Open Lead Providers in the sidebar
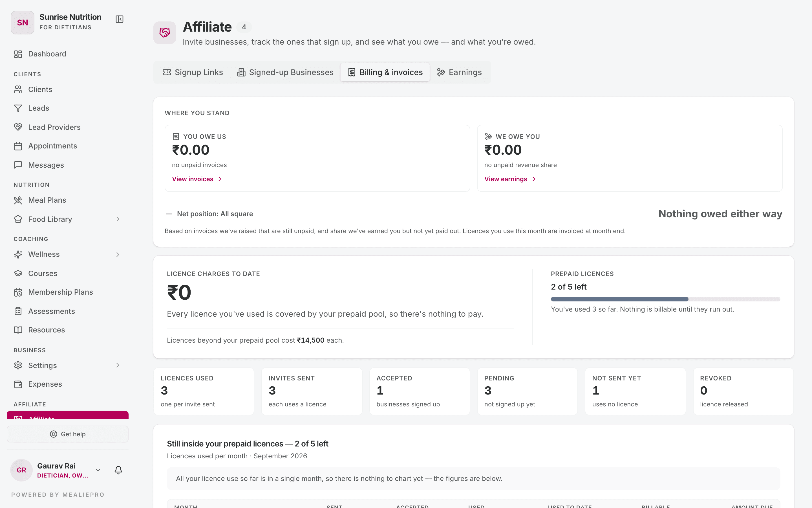Screen dimensions: 812x508 [67, 127]
